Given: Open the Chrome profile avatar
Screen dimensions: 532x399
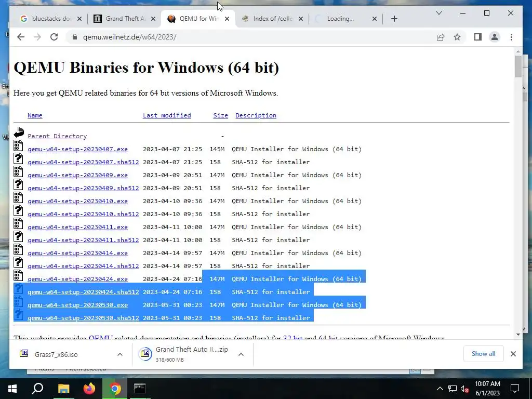Looking at the screenshot, I should pyautogui.click(x=495, y=37).
